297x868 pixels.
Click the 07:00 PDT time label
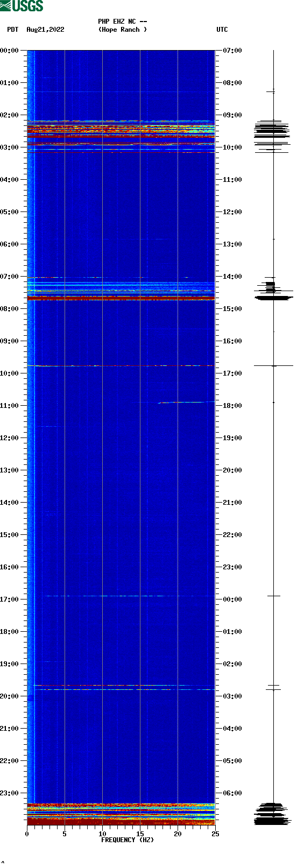point(10,276)
